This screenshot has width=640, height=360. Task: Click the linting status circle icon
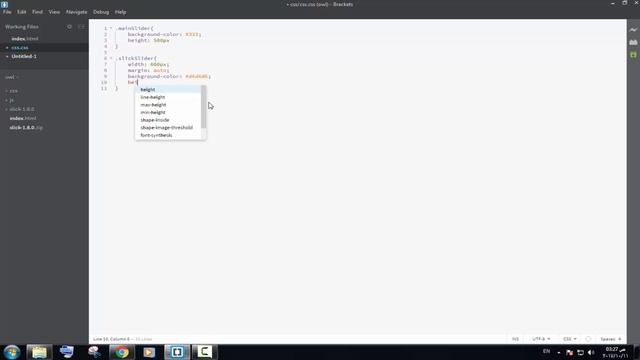(x=588, y=339)
